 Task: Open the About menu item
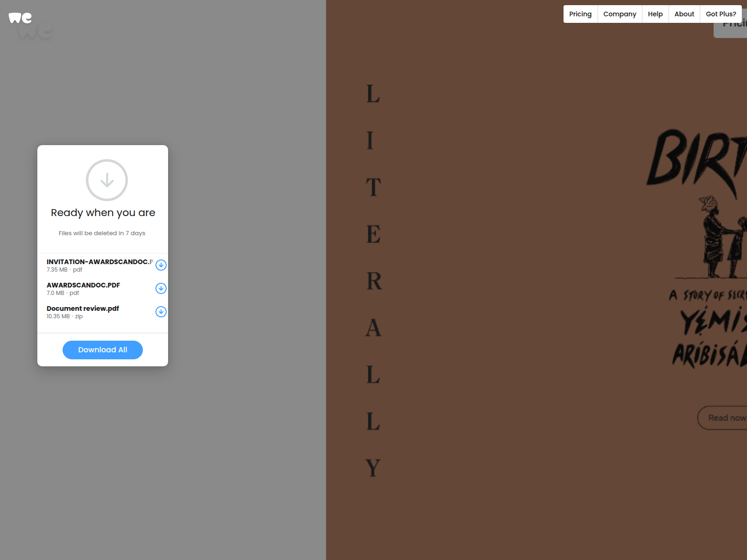click(x=684, y=14)
